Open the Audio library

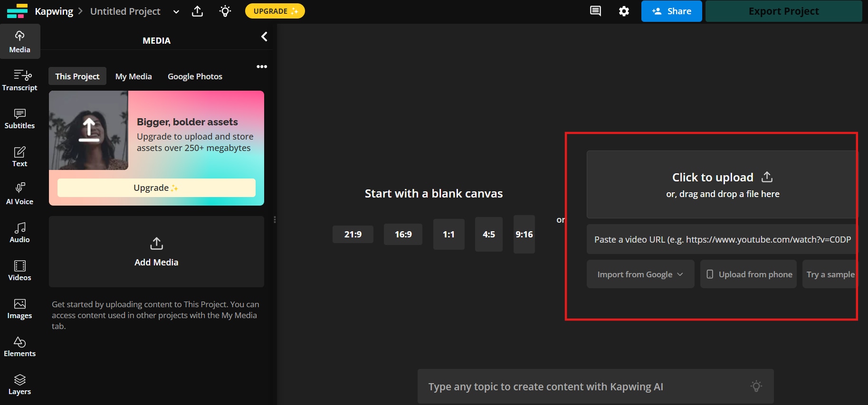click(x=20, y=232)
